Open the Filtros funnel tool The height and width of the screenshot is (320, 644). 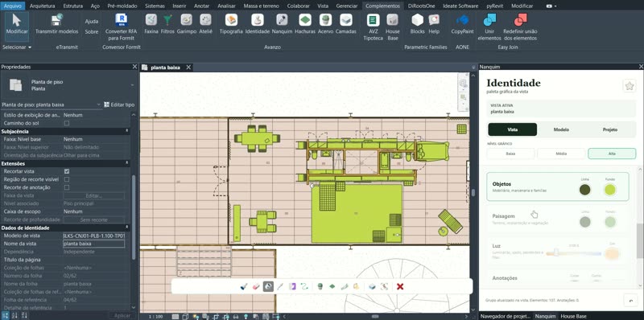[167, 24]
